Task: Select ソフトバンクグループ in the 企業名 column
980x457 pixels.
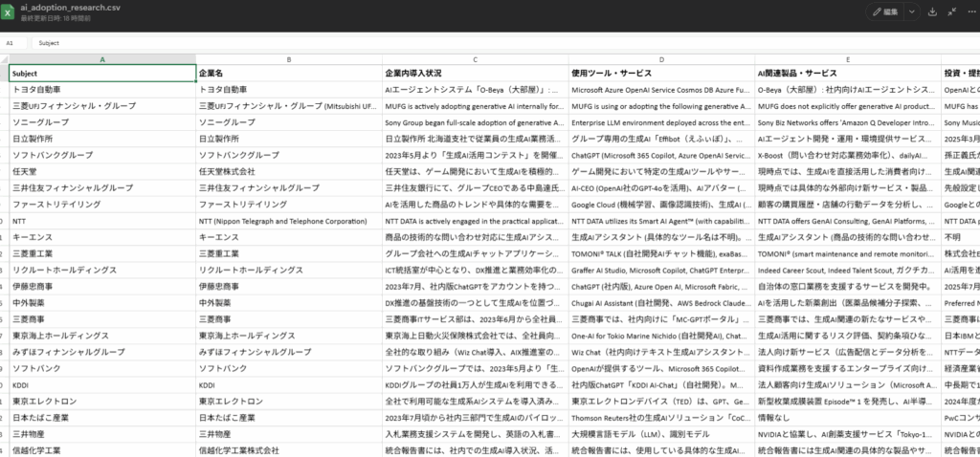Action: (x=289, y=155)
